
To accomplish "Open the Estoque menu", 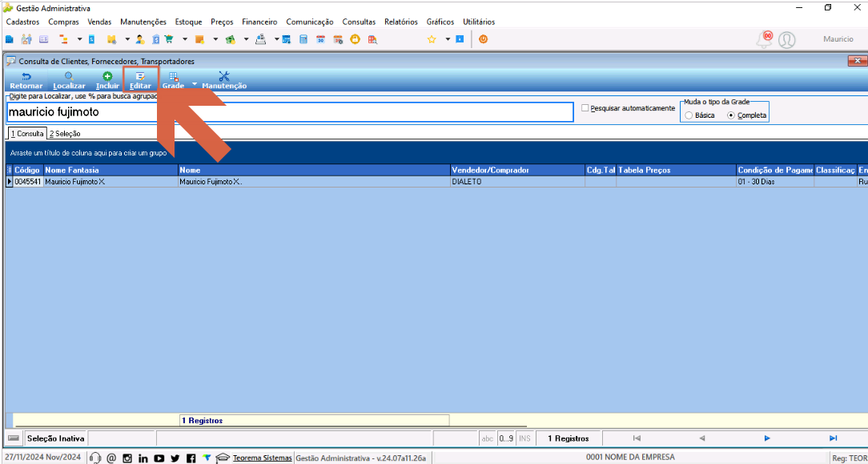I will (x=188, y=22).
